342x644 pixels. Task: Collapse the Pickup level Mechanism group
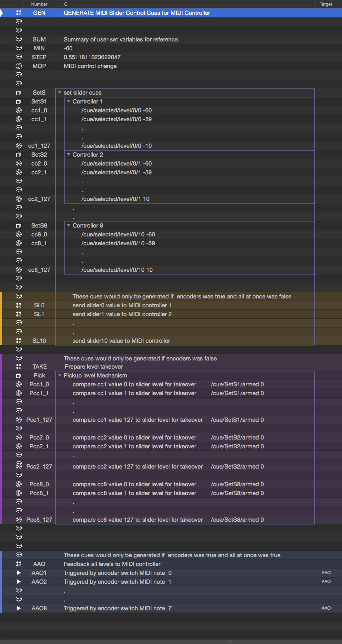pyautogui.click(x=60, y=375)
